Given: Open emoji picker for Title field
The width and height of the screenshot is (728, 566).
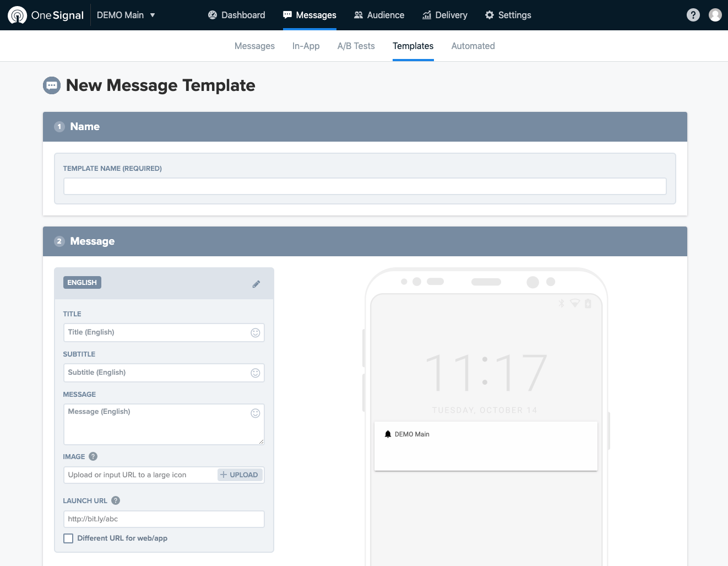Looking at the screenshot, I should [x=256, y=332].
